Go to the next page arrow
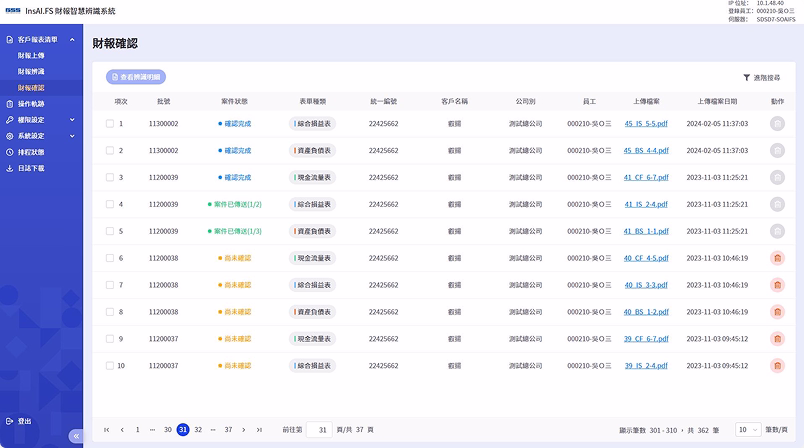This screenshot has height=448, width=804. click(244, 430)
